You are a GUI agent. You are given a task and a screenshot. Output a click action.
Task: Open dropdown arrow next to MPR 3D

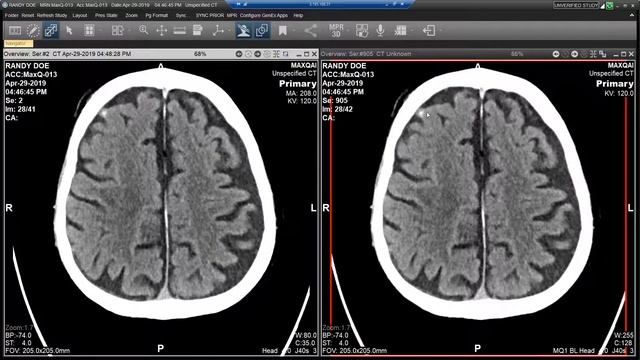[x=347, y=31]
